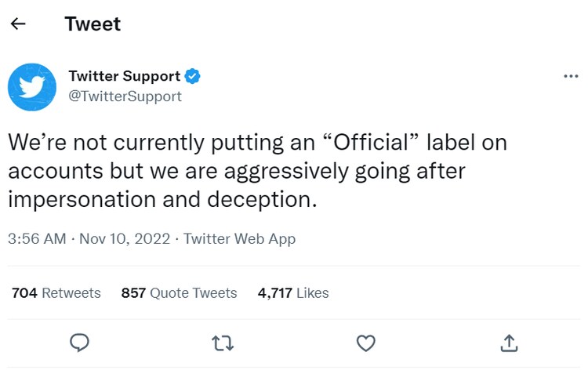Show the 4,717 Likes list

pos(293,293)
